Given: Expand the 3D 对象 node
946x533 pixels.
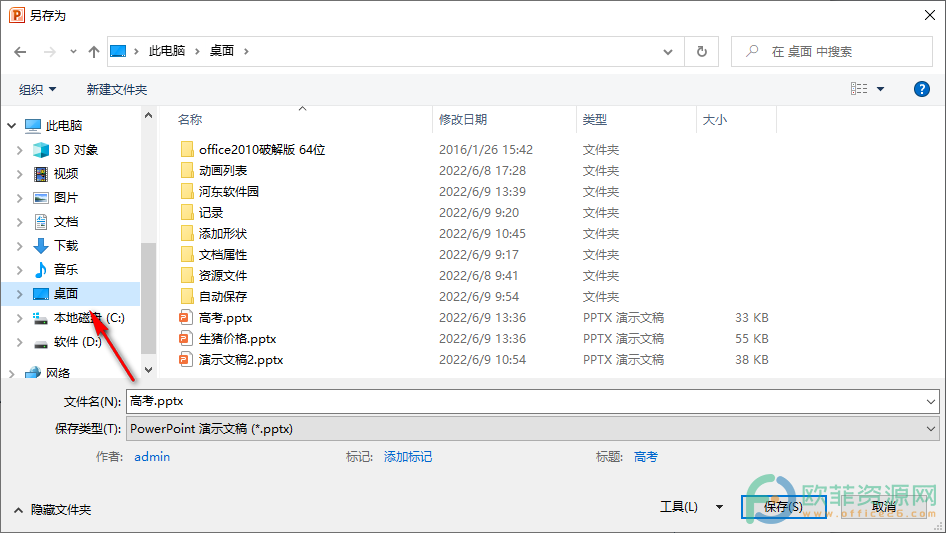Looking at the screenshot, I should pyautogui.click(x=19, y=150).
